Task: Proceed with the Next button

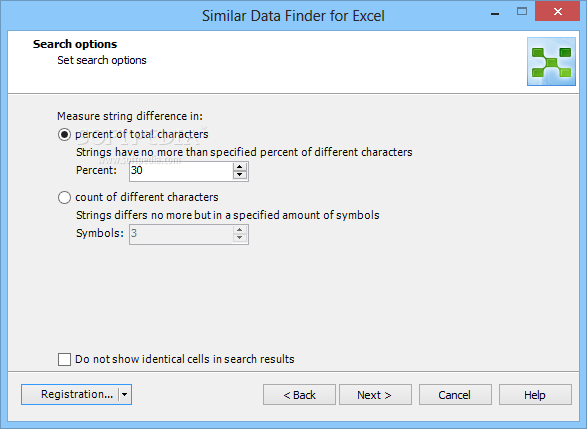Action: tap(375, 395)
